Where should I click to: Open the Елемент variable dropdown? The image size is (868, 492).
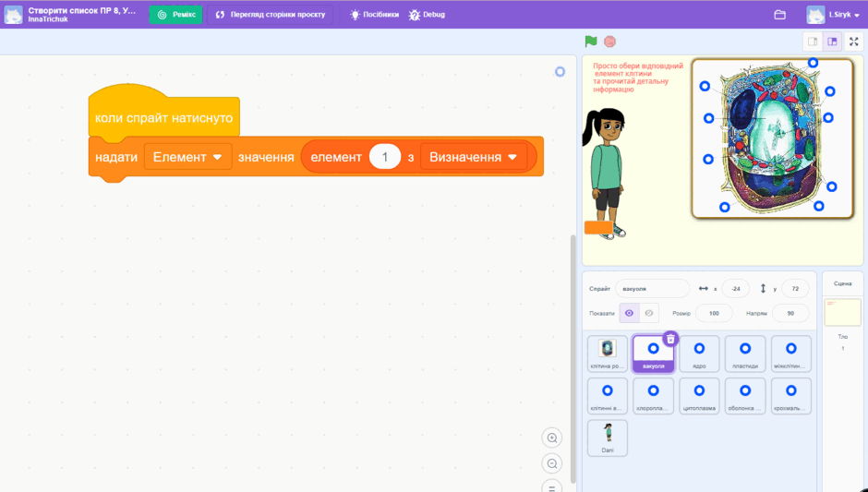click(x=187, y=157)
